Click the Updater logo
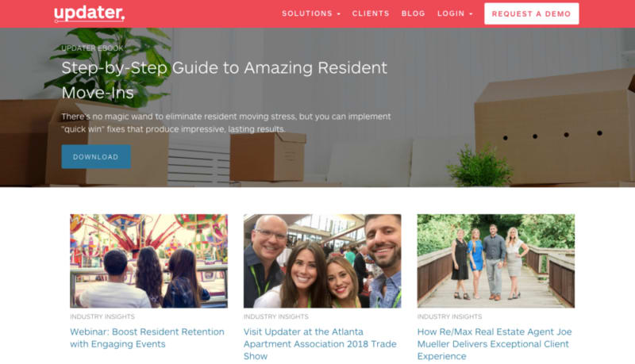Image resolution: width=635 pixels, height=364 pixels. 89,13
